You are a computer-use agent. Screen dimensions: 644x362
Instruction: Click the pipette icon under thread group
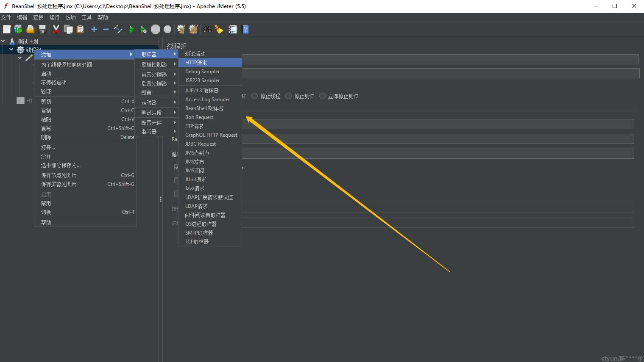pos(29,58)
